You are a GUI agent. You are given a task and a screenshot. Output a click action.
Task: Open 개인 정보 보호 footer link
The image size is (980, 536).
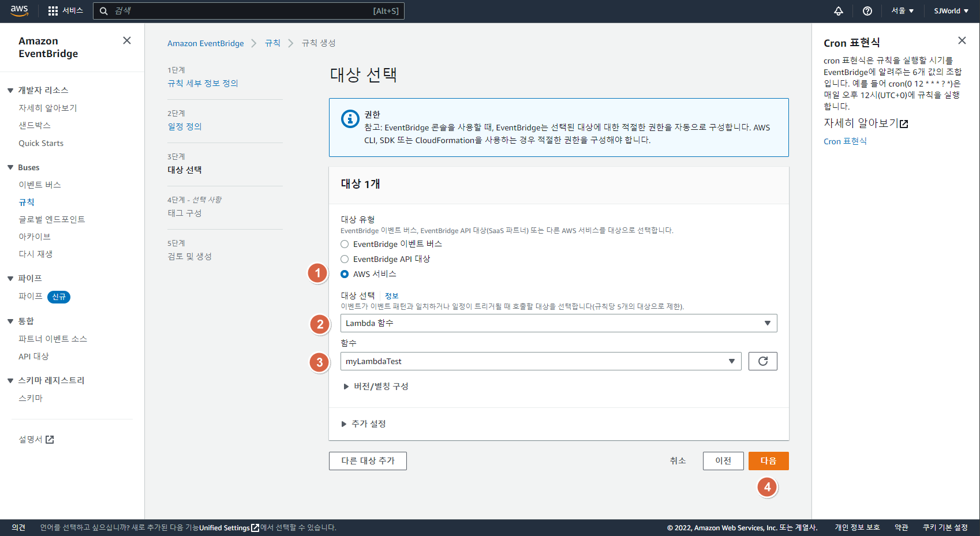857,528
